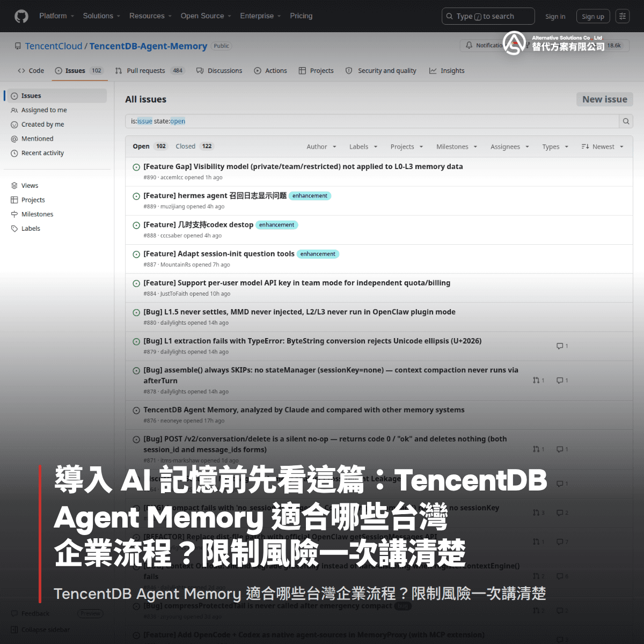Click enhancement label on issue #888
This screenshot has height=644, width=644.
click(276, 225)
